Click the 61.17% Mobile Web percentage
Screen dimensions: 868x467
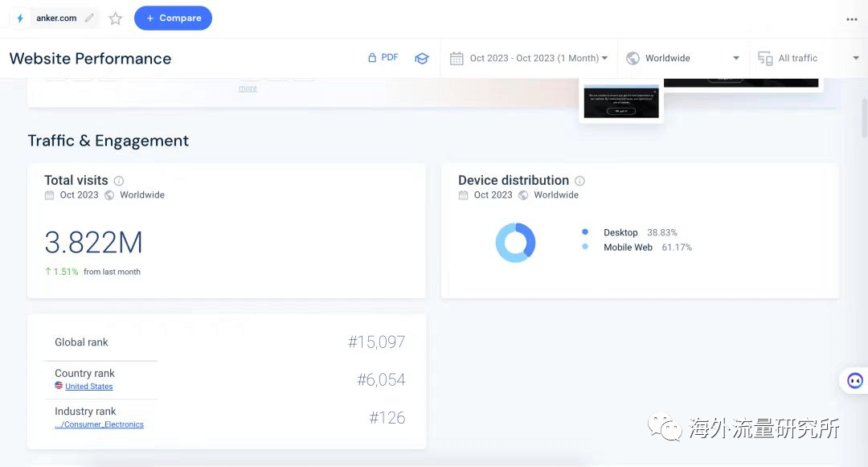click(677, 248)
